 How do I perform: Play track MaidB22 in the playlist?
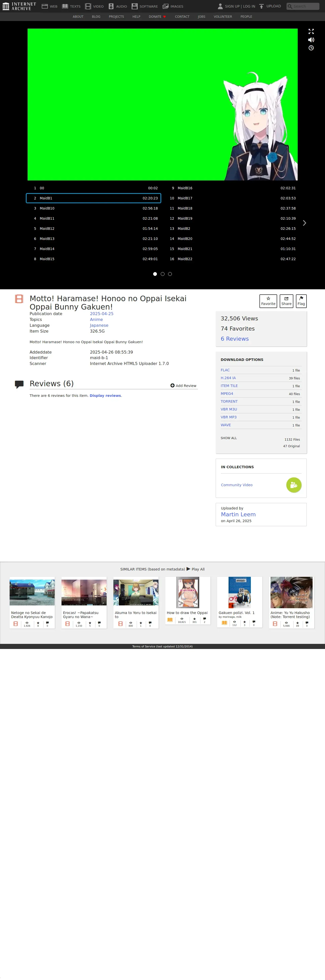231,259
